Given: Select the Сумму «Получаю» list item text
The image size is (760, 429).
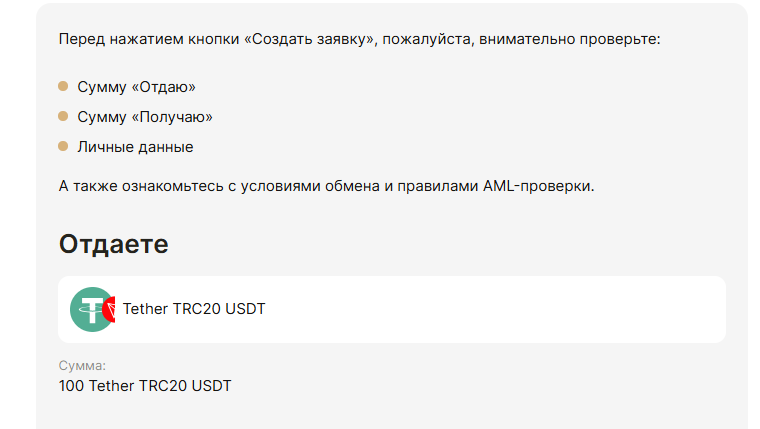Looking at the screenshot, I should click(145, 117).
